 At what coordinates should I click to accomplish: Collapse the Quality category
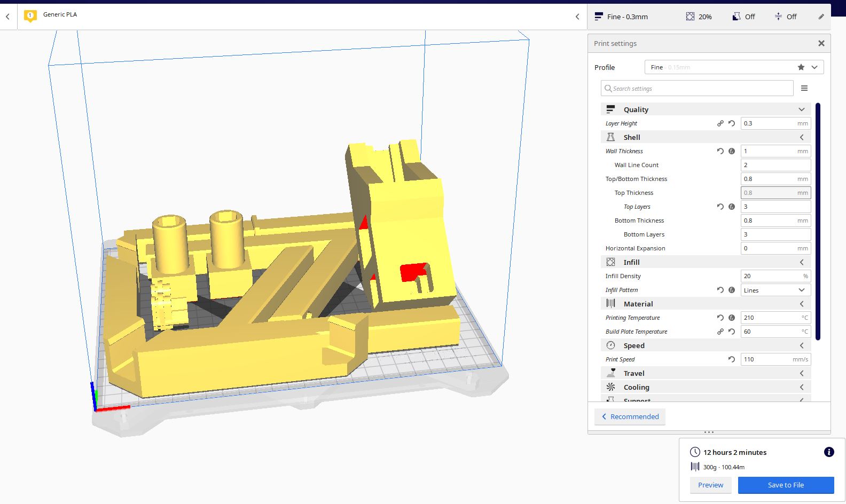pyautogui.click(x=706, y=109)
